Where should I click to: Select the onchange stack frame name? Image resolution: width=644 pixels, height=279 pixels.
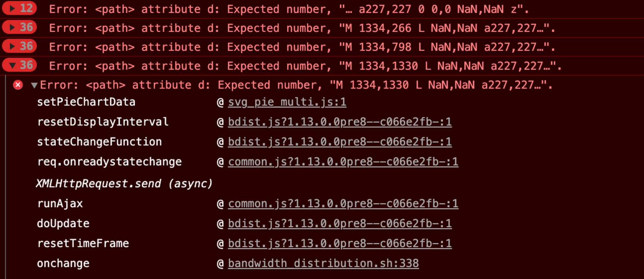coord(63,263)
